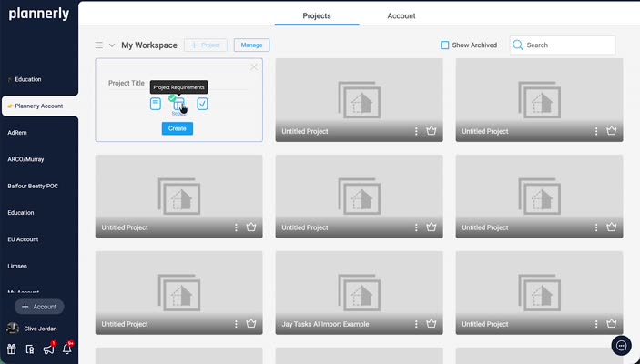Viewport: 640px width, 364px height.
Task: Open three-dot menu on Jay Tasks AI Import Example
Action: click(416, 324)
